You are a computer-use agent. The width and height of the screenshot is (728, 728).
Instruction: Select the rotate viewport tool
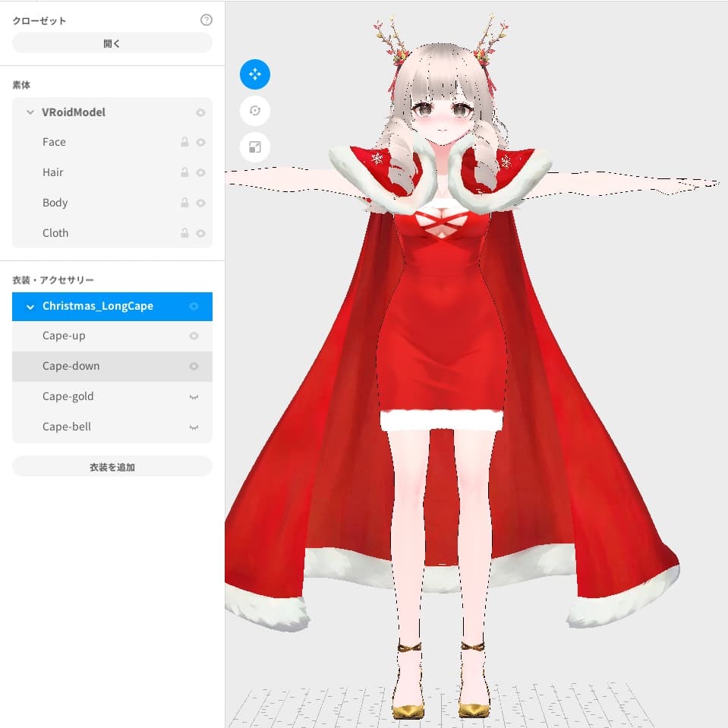pos(255,111)
